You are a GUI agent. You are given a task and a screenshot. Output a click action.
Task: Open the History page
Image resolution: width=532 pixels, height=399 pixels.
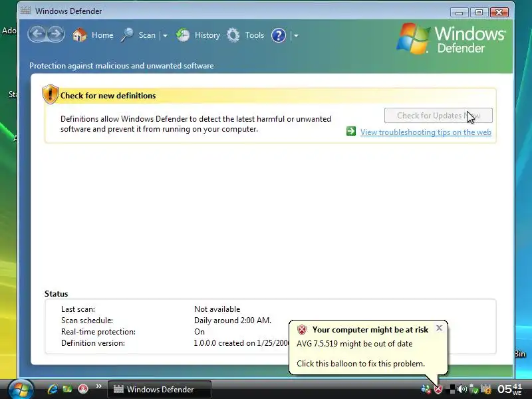point(207,35)
